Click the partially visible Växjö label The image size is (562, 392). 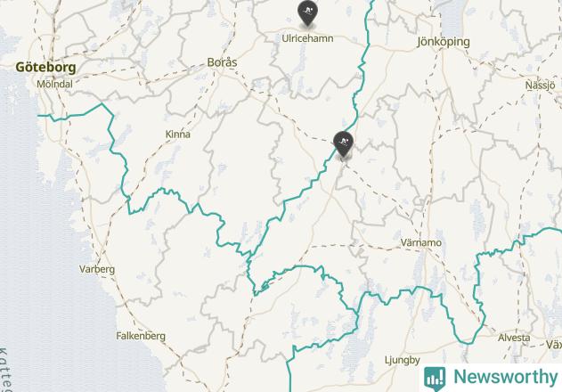[554, 345]
